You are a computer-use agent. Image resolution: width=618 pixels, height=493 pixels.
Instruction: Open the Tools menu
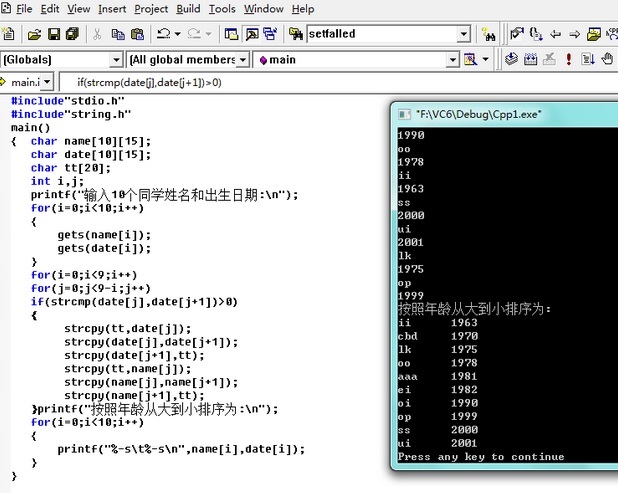click(222, 9)
